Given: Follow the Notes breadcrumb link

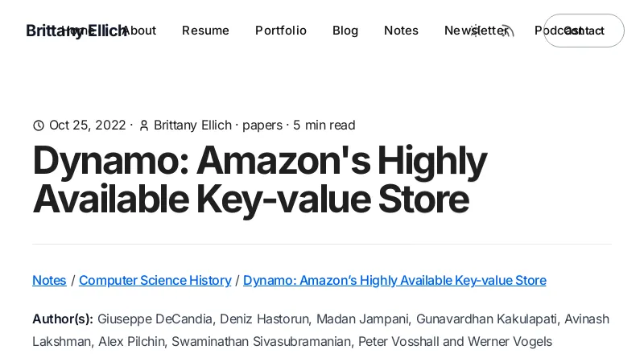Looking at the screenshot, I should (x=49, y=281).
